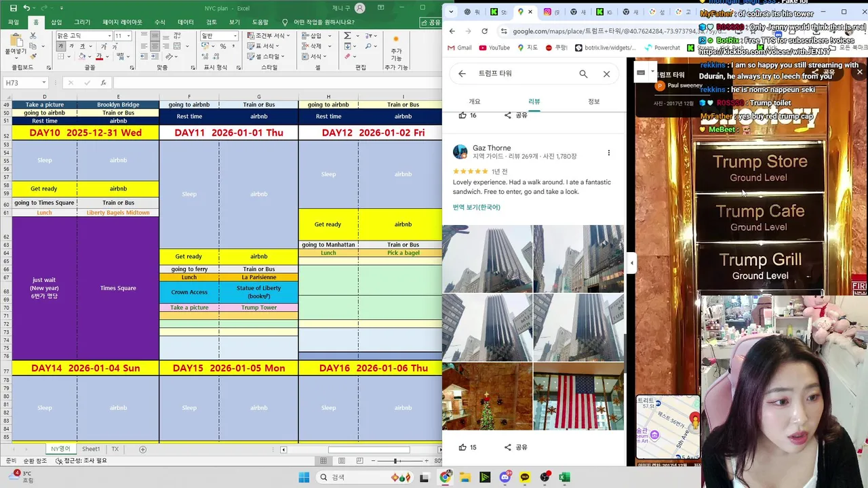Click translate to Korean link
The width and height of the screenshot is (868, 488).
[476, 207]
